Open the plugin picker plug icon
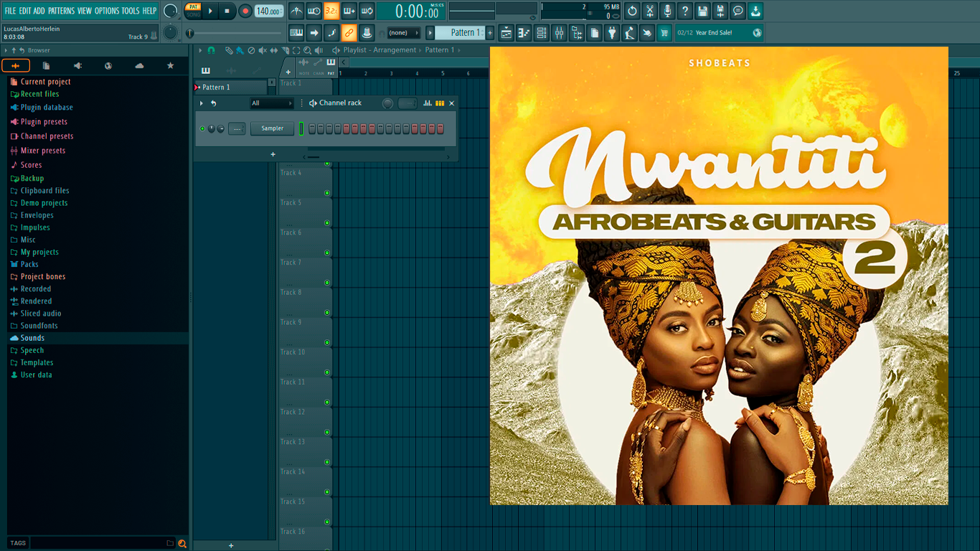This screenshot has height=551, width=980. point(612,32)
